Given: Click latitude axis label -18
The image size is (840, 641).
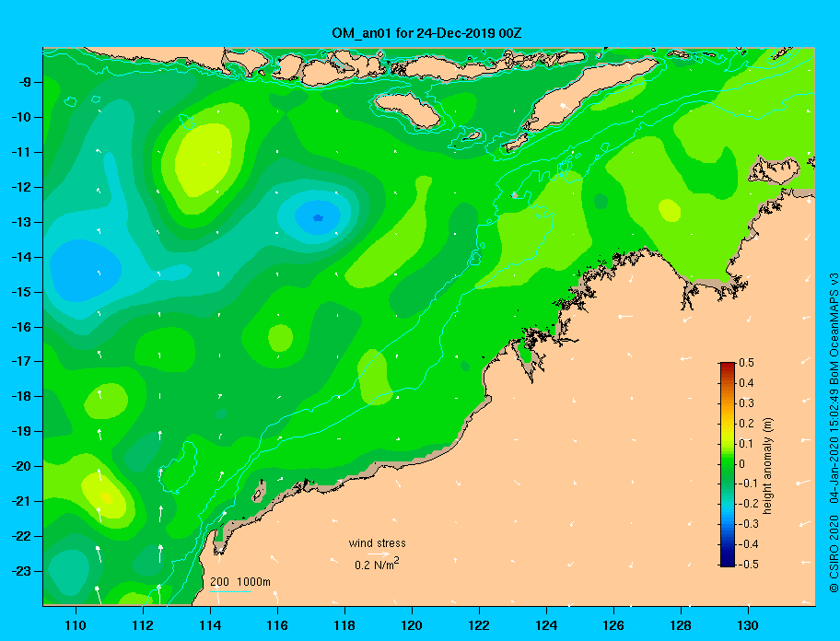Looking at the screenshot, I should [21, 397].
